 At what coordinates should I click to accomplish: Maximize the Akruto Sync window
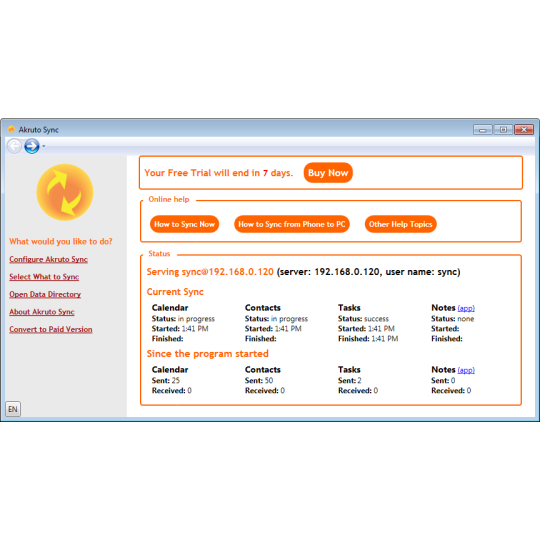click(x=503, y=130)
